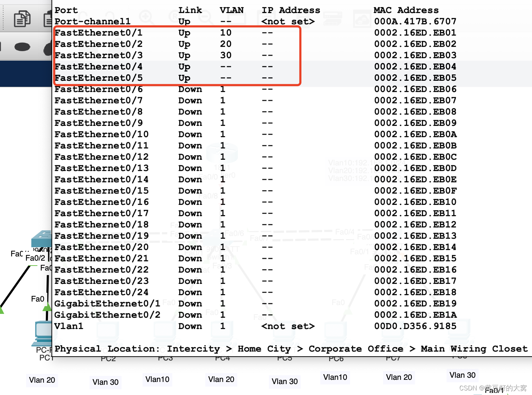
Task: Click the FastEthernet0/23 port name
Action: 102,281
